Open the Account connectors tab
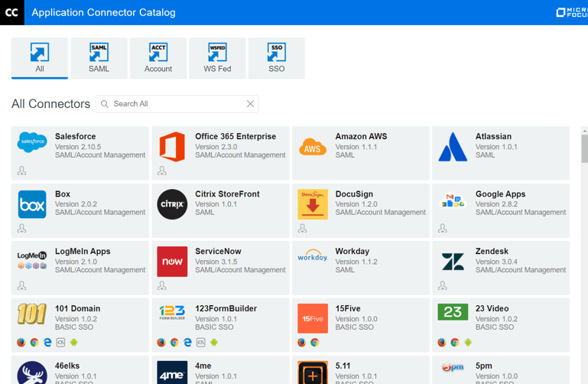Viewport: 588px width, 384px height. pyautogui.click(x=158, y=58)
